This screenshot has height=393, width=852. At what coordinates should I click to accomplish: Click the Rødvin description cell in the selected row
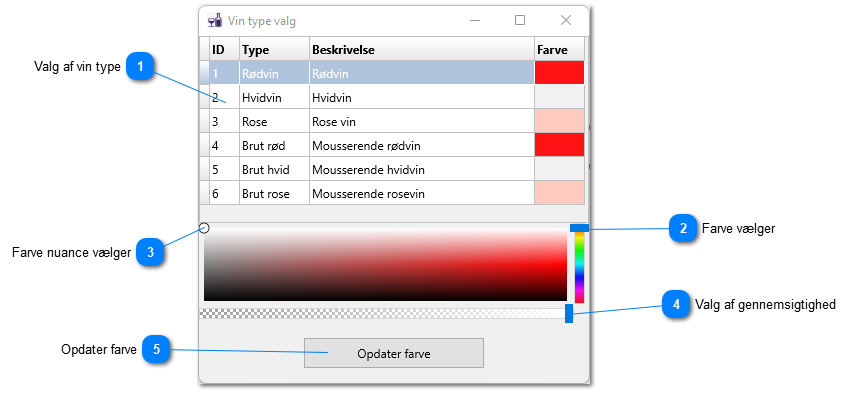[422, 73]
